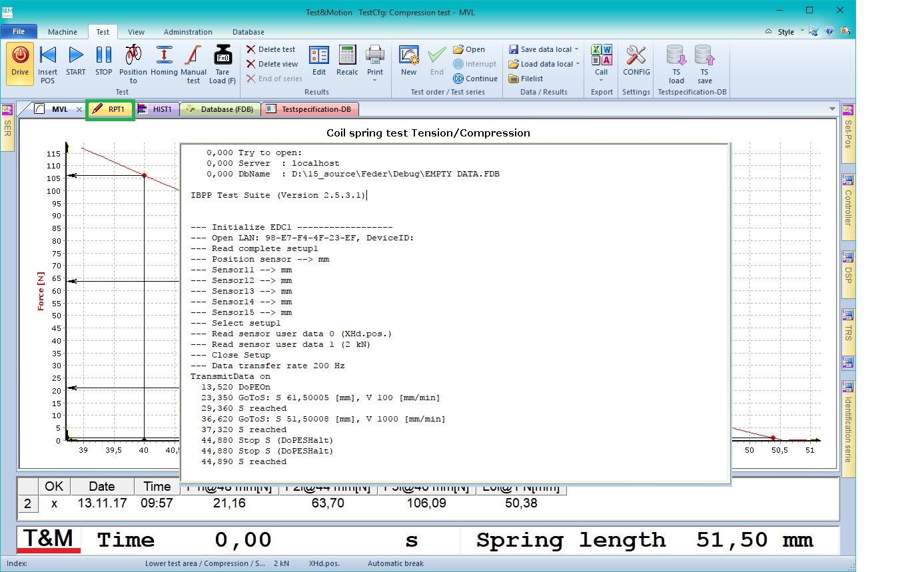Select the Test ribbon tab
This screenshot has width=924, height=572.
(103, 32)
